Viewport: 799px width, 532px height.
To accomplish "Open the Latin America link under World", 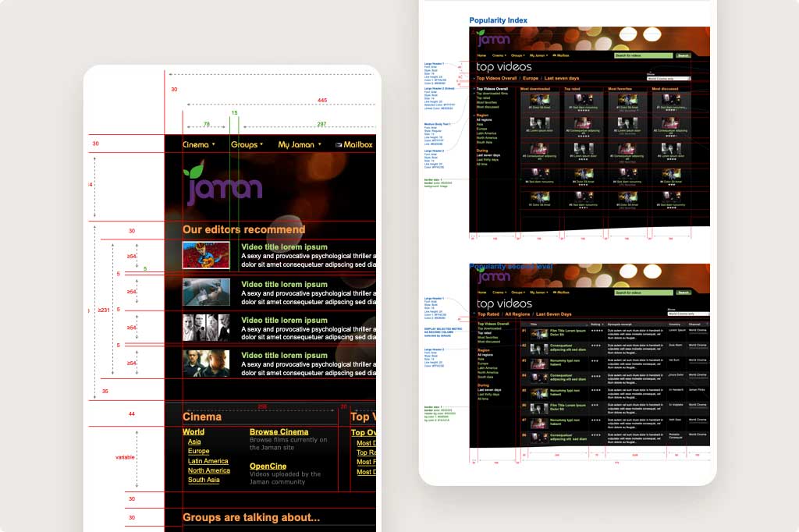I will click(208, 461).
